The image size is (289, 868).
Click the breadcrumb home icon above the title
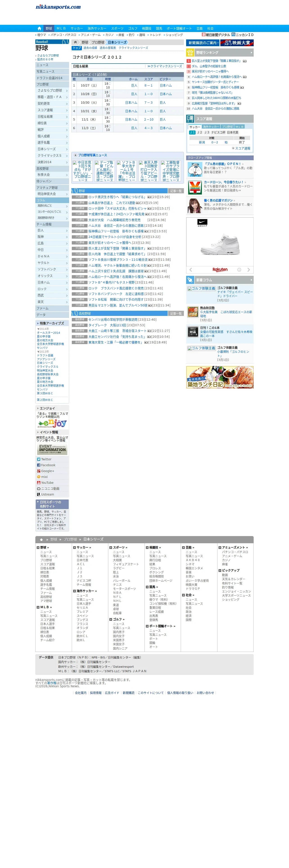point(75,42)
